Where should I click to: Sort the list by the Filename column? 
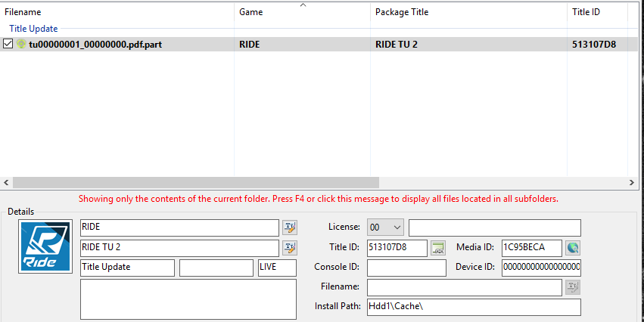[114, 13]
